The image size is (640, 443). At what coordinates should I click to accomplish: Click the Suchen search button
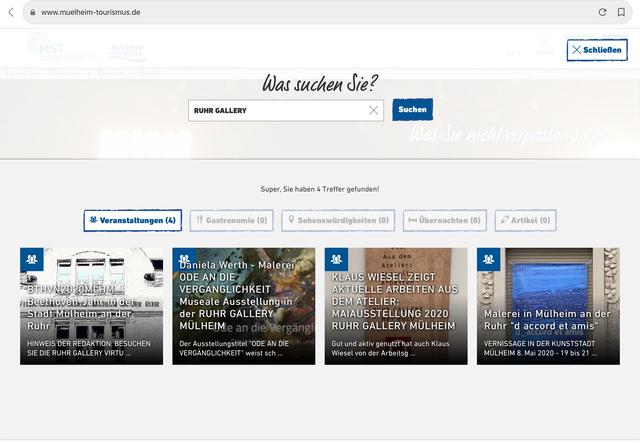click(x=413, y=109)
